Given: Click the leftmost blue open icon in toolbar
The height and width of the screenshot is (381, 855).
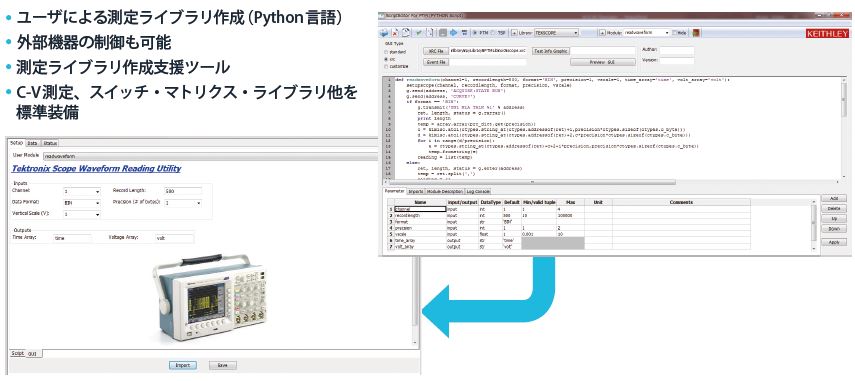Looking at the screenshot, I should click(x=384, y=33).
